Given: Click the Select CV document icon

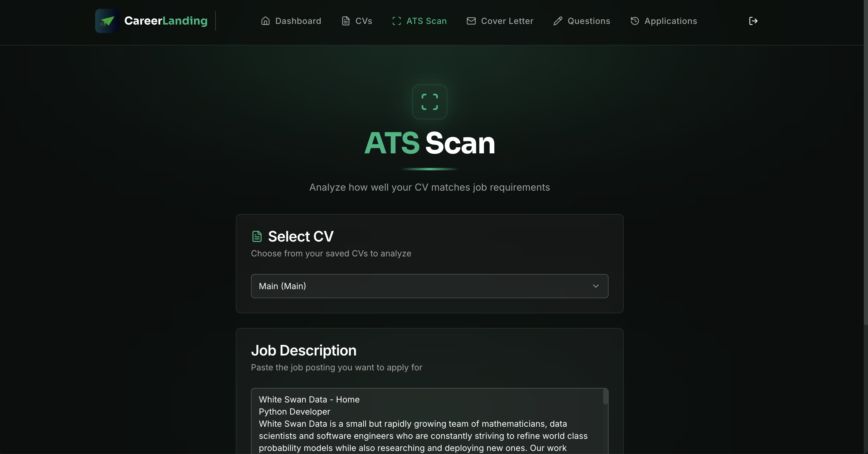Looking at the screenshot, I should (257, 236).
